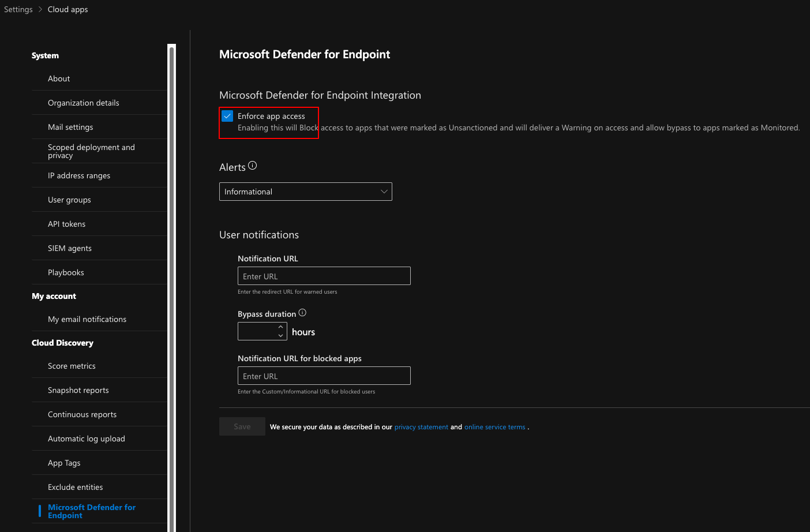The width and height of the screenshot is (810, 532).
Task: Click Cloud apps in the breadcrumb
Action: [x=68, y=9]
